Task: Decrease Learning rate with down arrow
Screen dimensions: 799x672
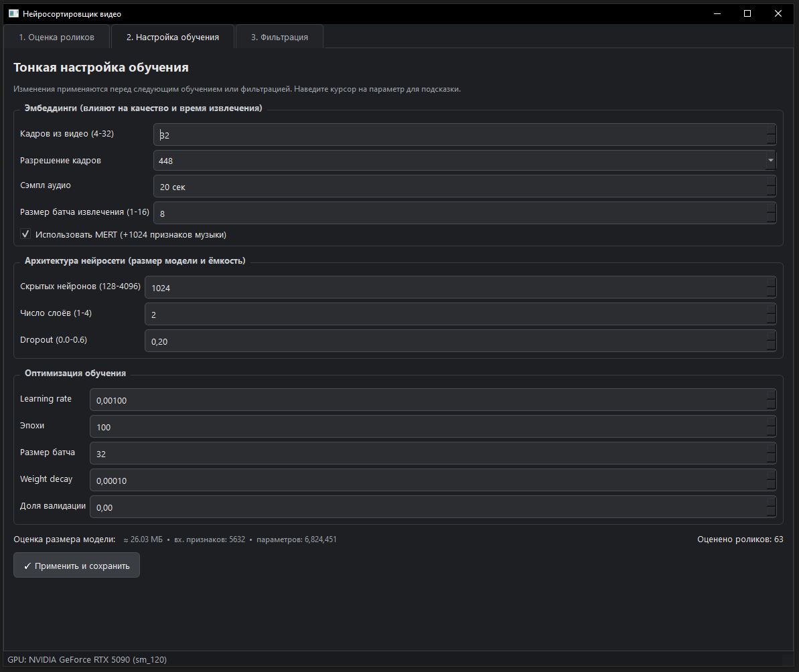Action: pyautogui.click(x=771, y=405)
